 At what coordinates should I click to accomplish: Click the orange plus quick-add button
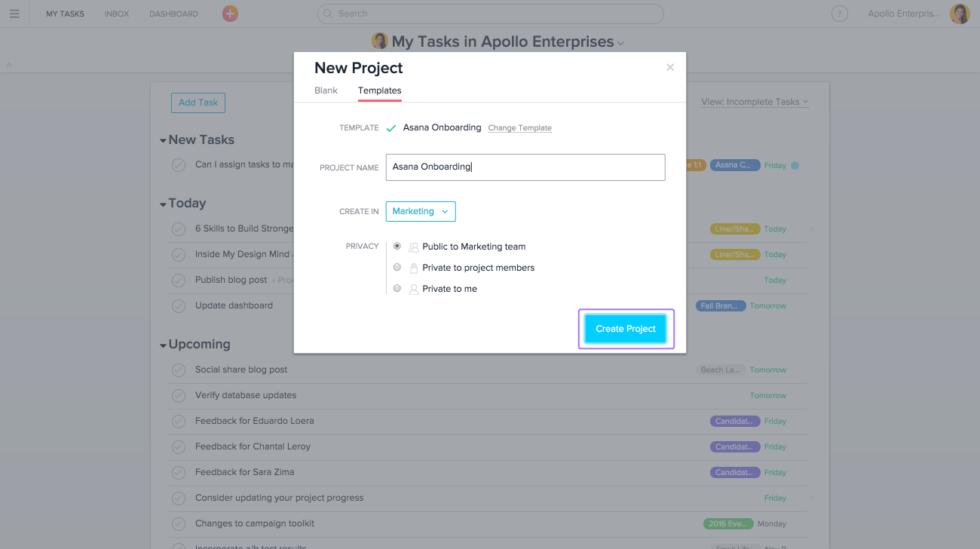231,14
